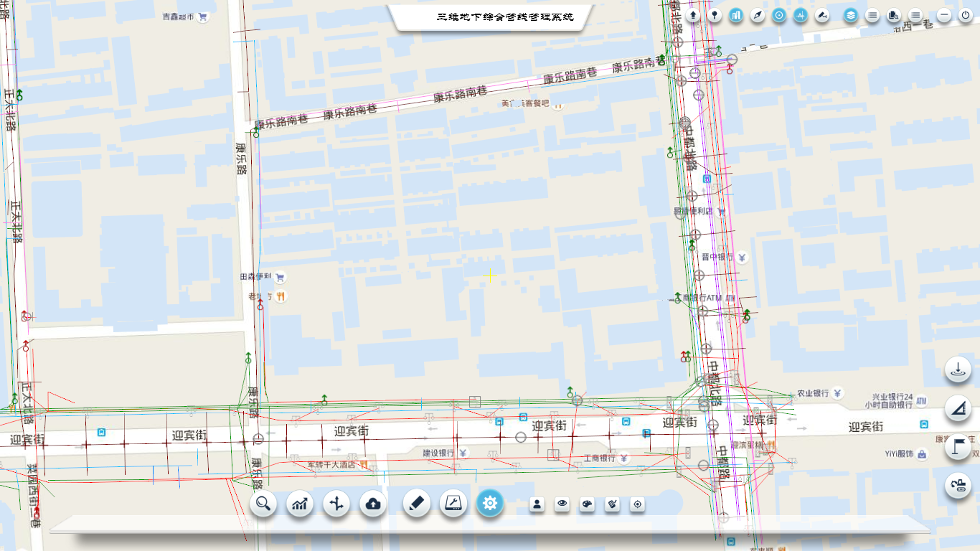Click the 军转干大酒店 map label
This screenshot has height=551, width=980.
[x=331, y=465]
